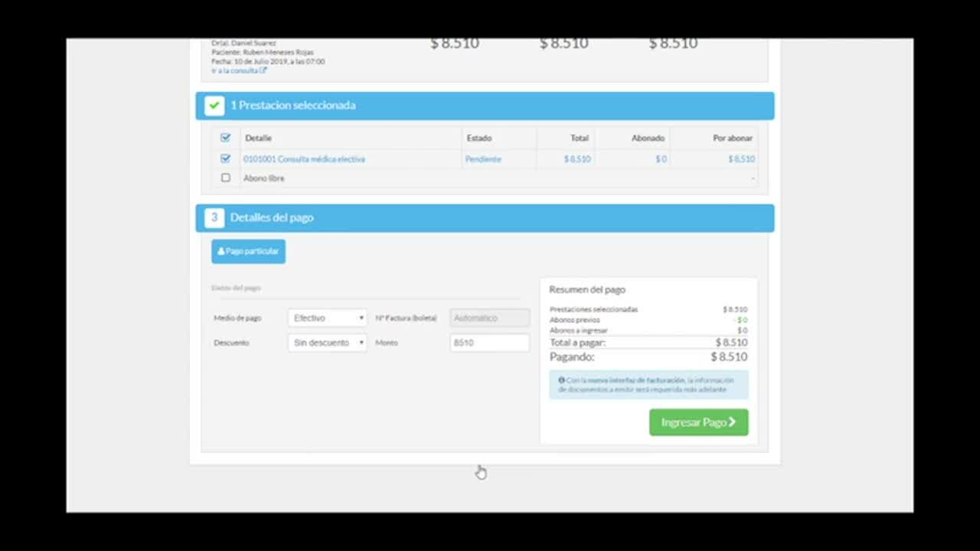The image size is (980, 551).
Task: Click the Prestaciones seleccionadas summary line
Action: click(x=648, y=309)
